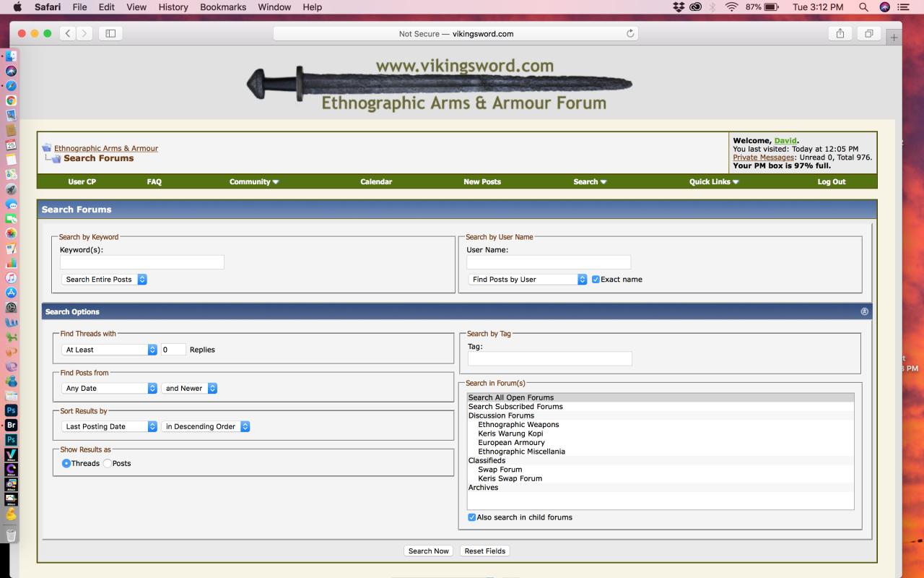Open Dropbox in the menu bar

pos(679,7)
